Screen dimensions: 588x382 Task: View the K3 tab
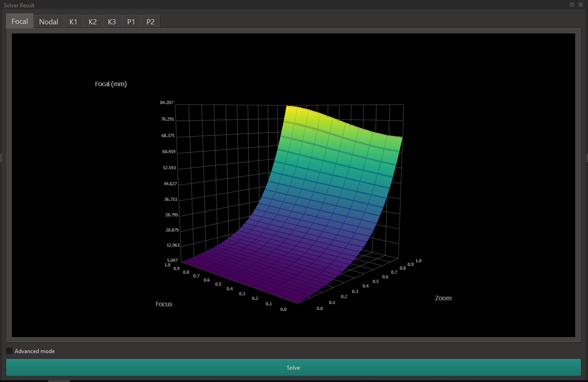(x=112, y=22)
